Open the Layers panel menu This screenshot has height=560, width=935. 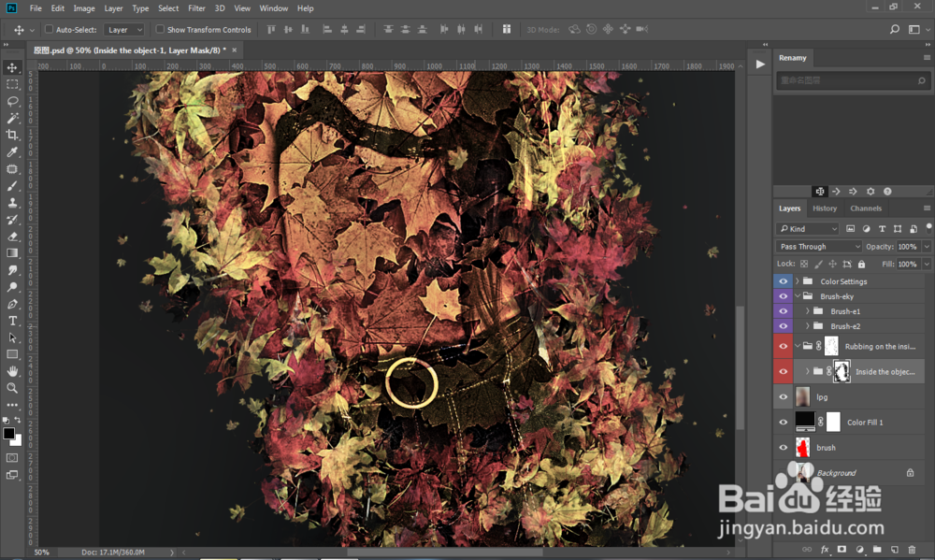pos(927,208)
